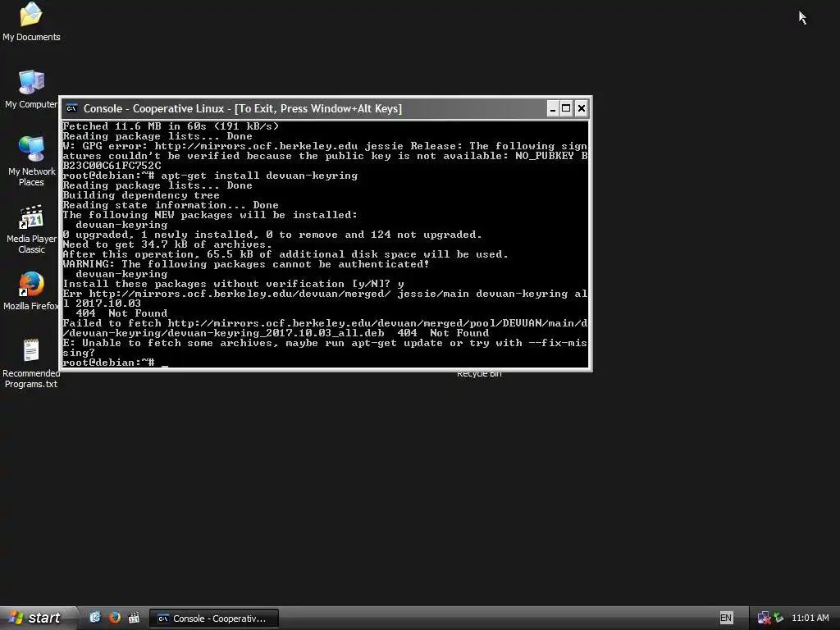Screen dimensions: 840x630
Task: Launch the Show Desktop quick launch icon
Action: point(95,618)
